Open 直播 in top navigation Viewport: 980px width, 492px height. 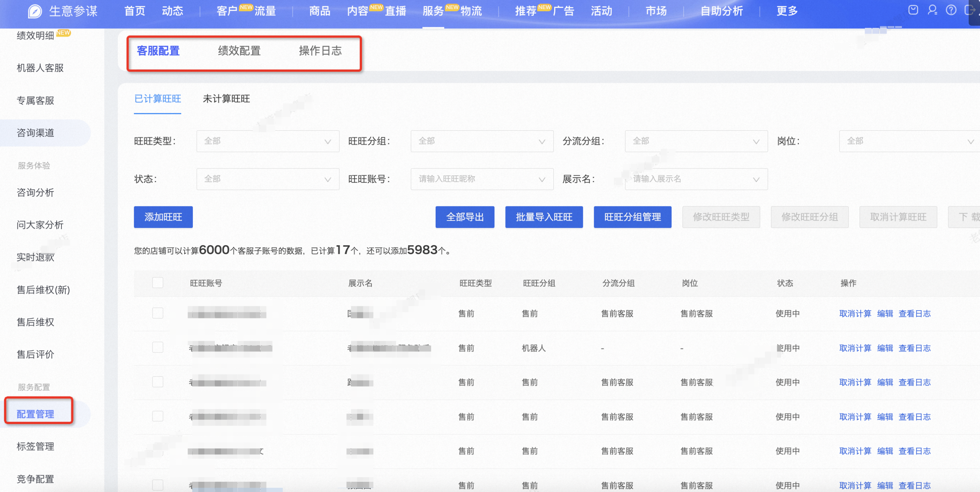pyautogui.click(x=396, y=11)
